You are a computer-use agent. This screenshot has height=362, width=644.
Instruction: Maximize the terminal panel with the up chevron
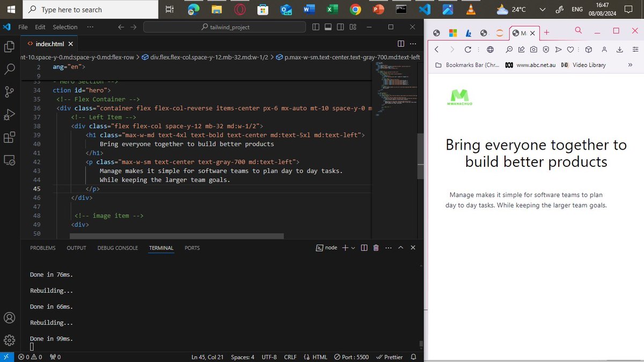tap(400, 248)
